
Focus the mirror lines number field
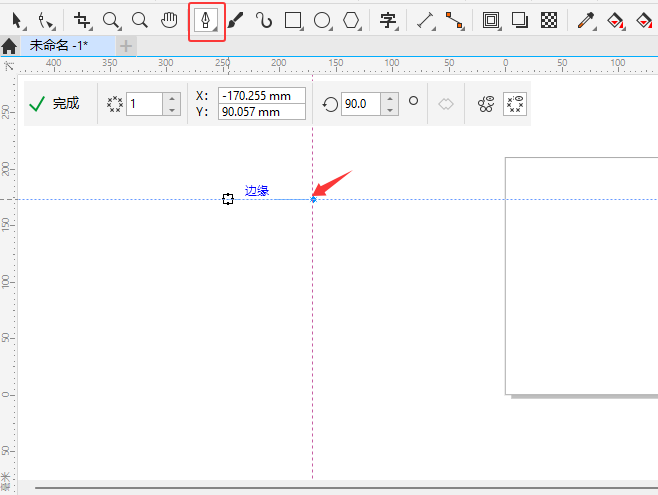click(x=144, y=104)
